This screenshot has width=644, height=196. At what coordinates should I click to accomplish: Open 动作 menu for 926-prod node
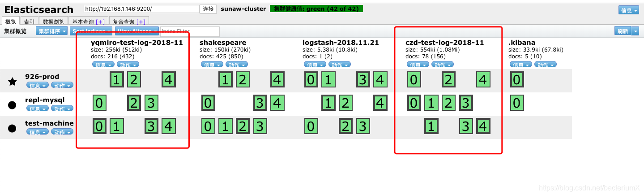(x=62, y=85)
